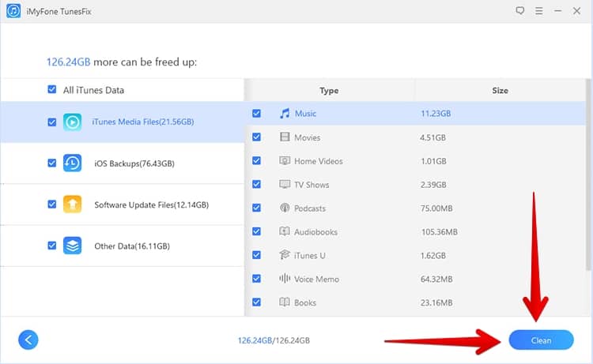Uncheck the Voice Memo checkbox
This screenshot has width=593, height=364.
coord(257,279)
